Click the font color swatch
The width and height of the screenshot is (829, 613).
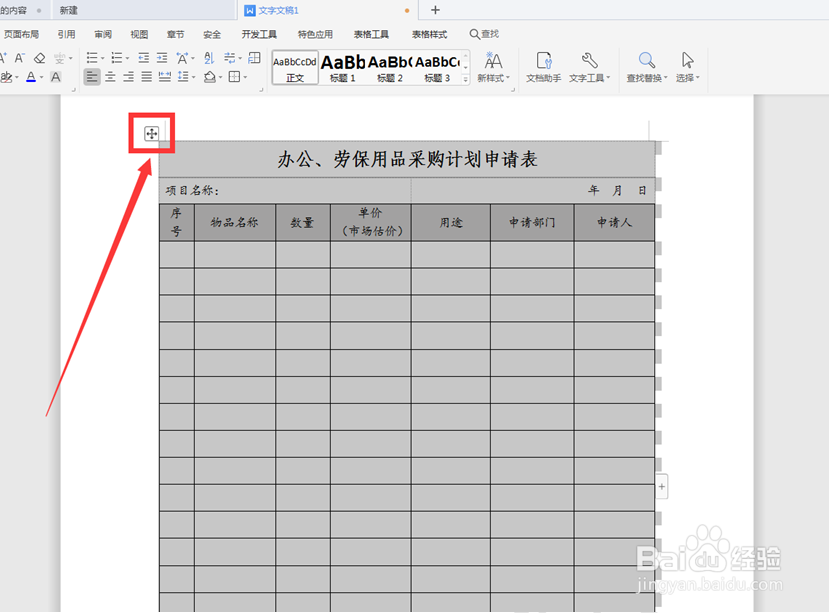(x=31, y=77)
